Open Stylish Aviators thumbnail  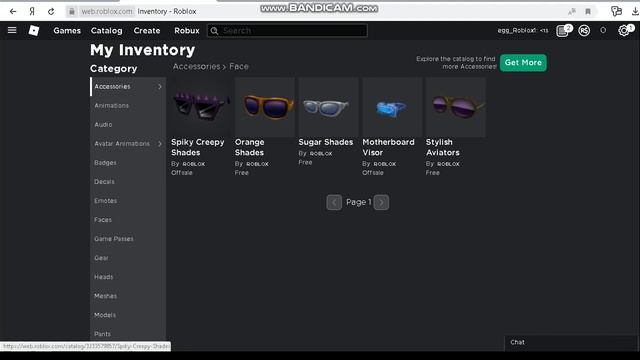[456, 107]
